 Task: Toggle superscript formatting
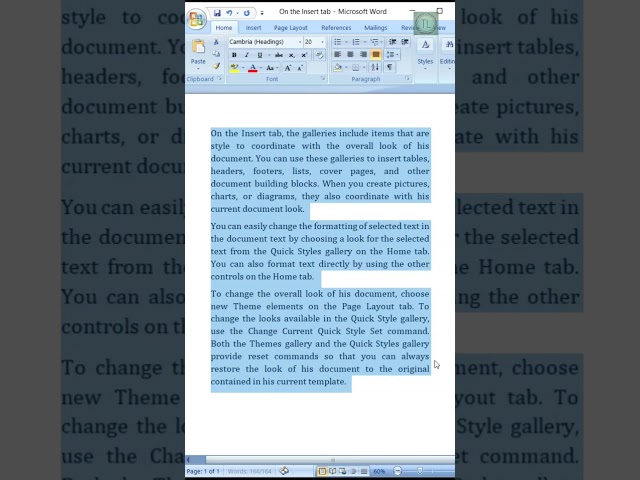[304, 55]
